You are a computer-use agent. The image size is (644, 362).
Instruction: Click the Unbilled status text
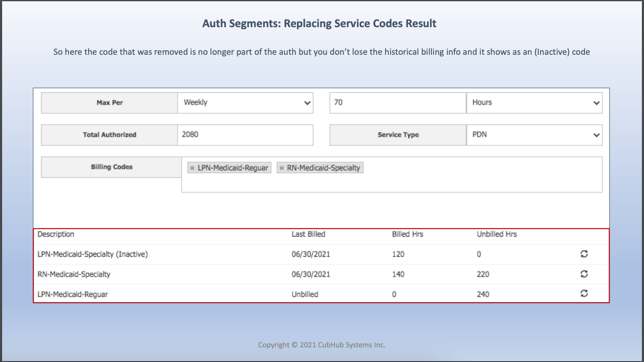[305, 294]
